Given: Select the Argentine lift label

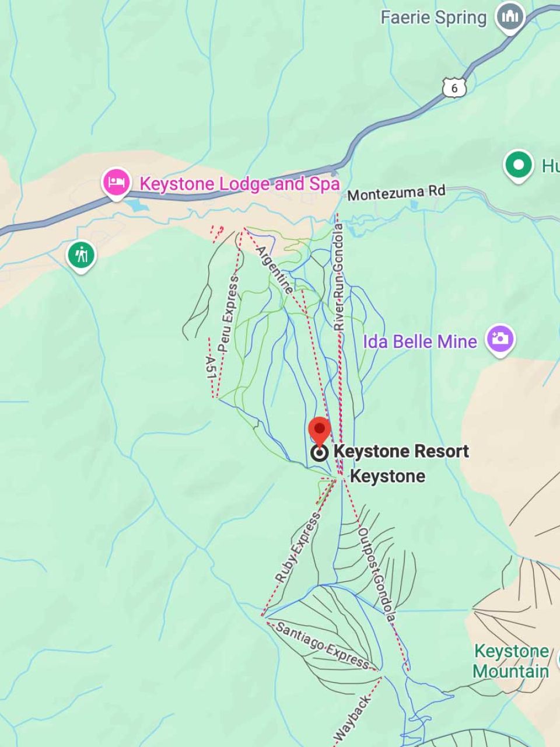Looking at the screenshot, I should (x=274, y=270).
